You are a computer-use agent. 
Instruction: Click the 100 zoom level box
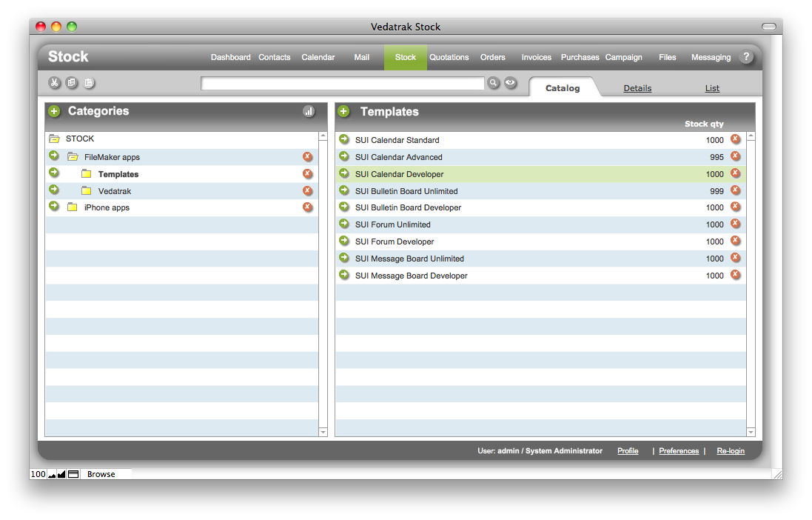(x=38, y=474)
